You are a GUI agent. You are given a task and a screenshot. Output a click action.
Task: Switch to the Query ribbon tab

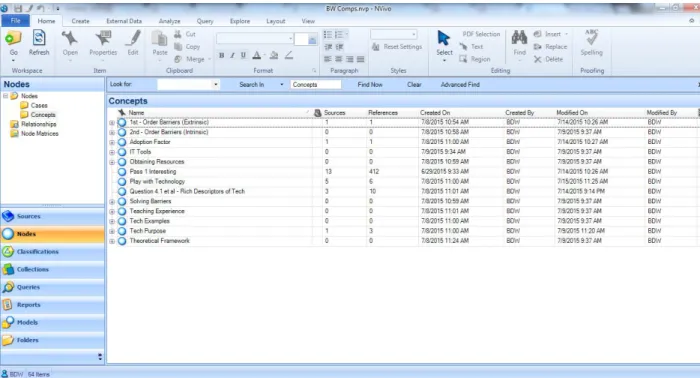(x=205, y=21)
